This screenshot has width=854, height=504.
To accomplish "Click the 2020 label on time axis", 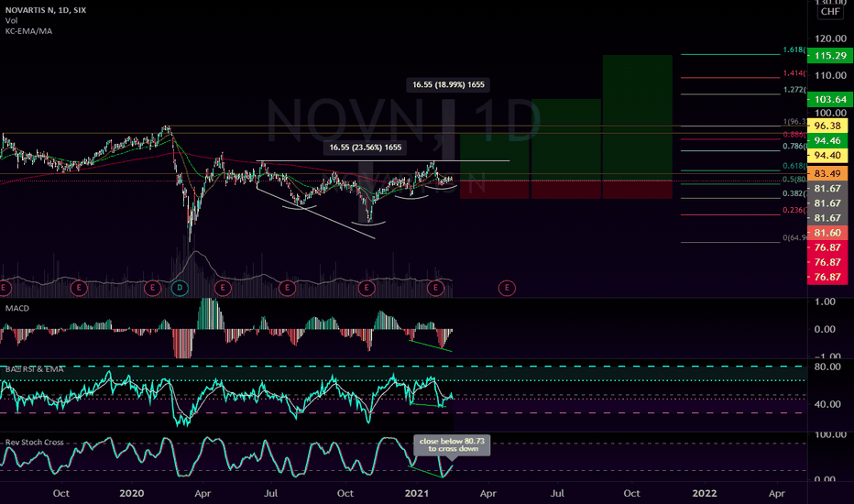I will 132,493.
